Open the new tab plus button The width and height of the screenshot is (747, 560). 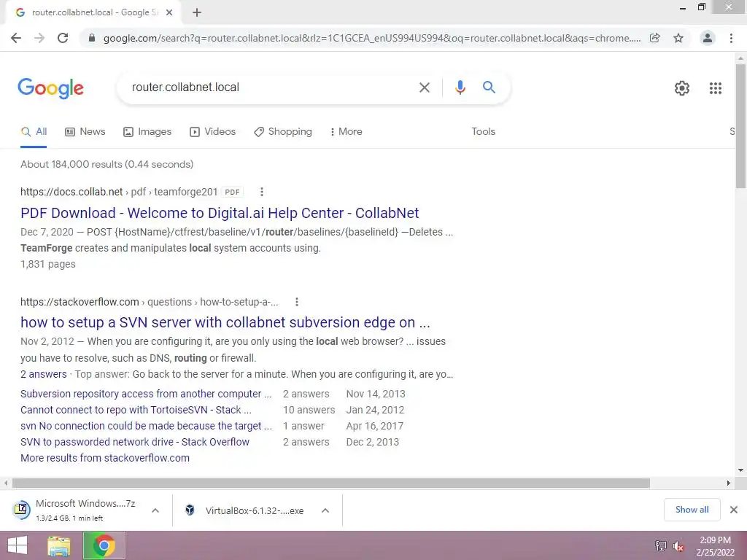[197, 12]
